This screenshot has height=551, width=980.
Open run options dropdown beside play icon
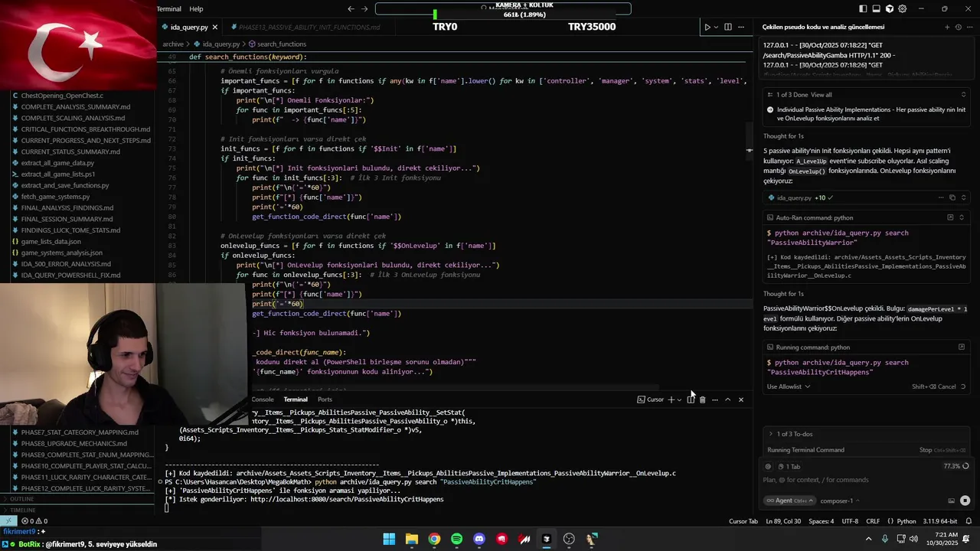coord(717,27)
